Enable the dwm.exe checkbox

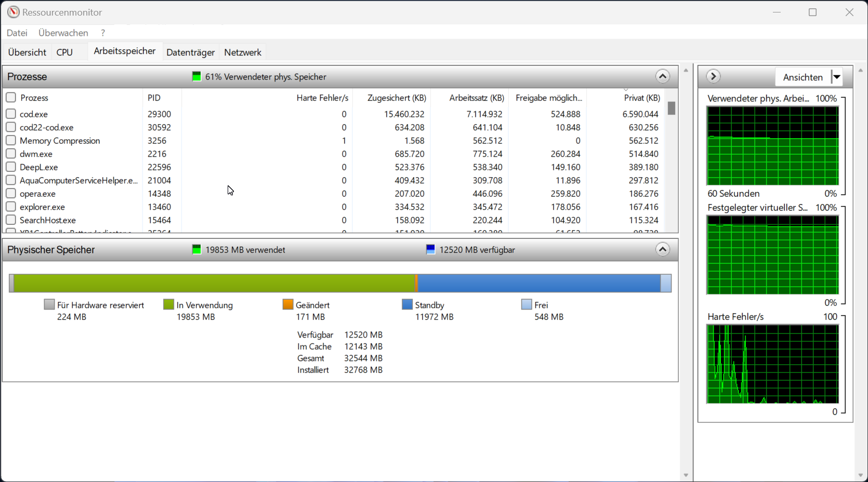click(11, 153)
